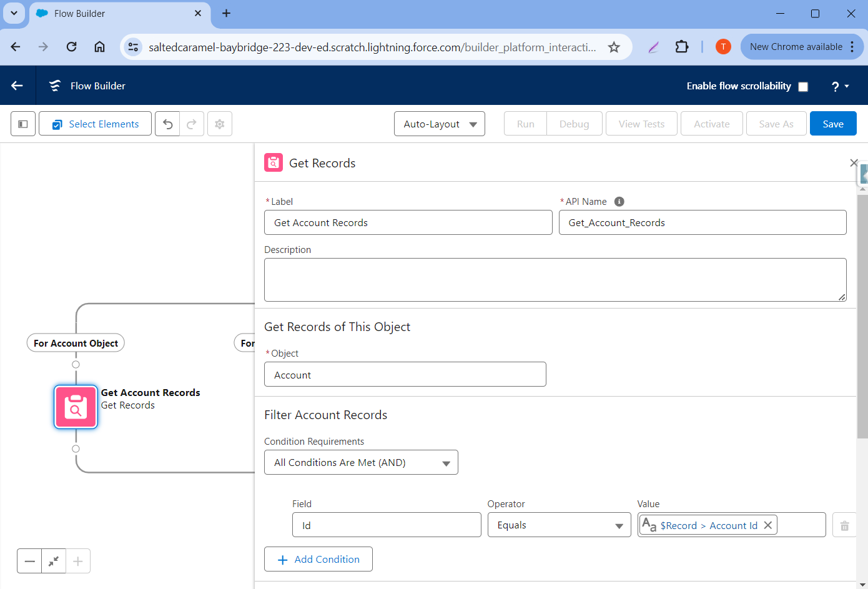Click the Activate button

[x=712, y=124]
